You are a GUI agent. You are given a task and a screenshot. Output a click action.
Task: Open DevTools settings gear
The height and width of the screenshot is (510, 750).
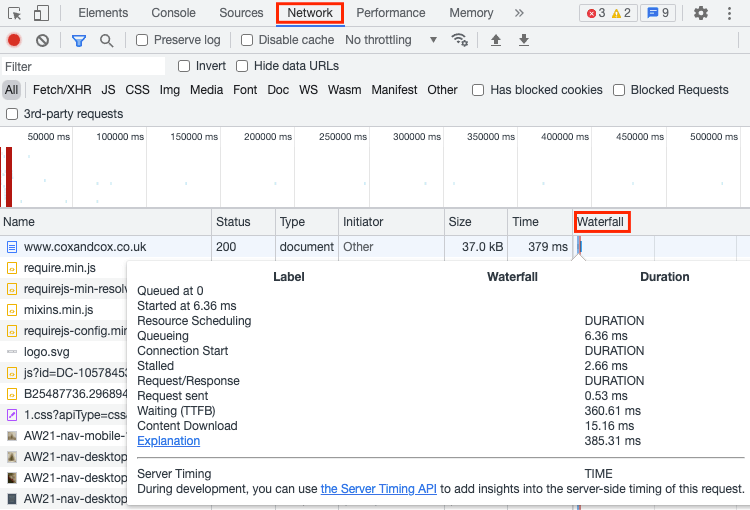(x=701, y=13)
